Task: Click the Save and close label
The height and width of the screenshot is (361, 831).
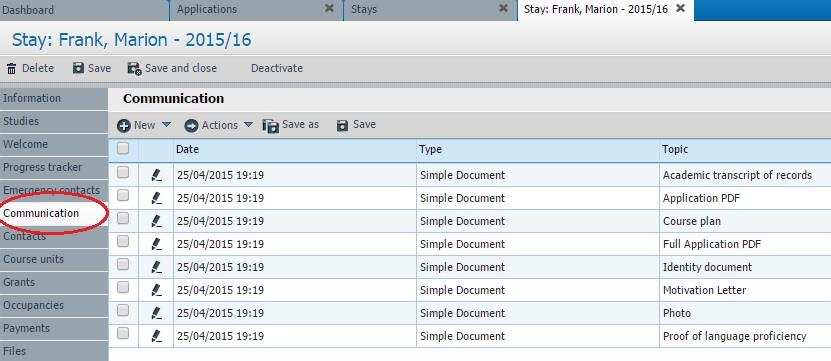Action: tap(181, 68)
